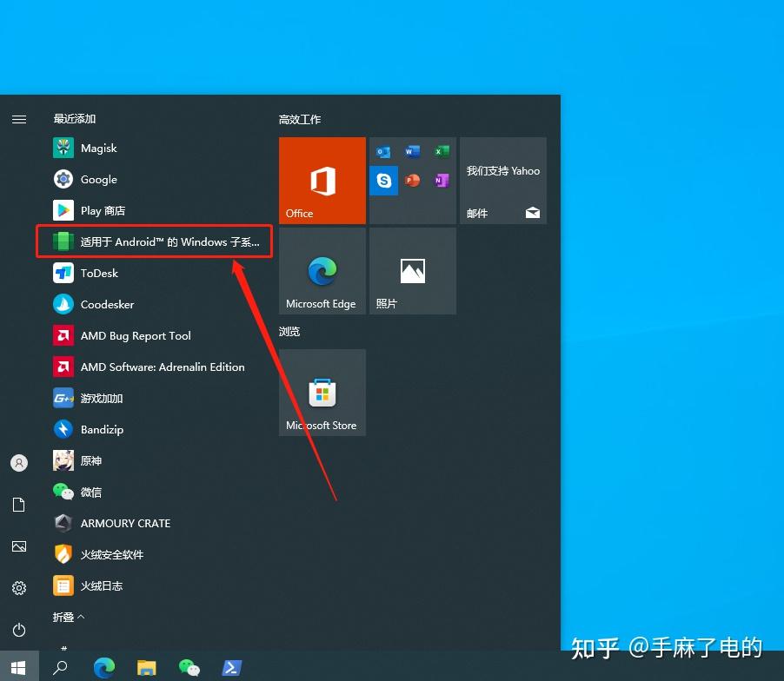Collapse the recently added list via 折叠
The width and height of the screenshot is (784, 681).
(69, 617)
